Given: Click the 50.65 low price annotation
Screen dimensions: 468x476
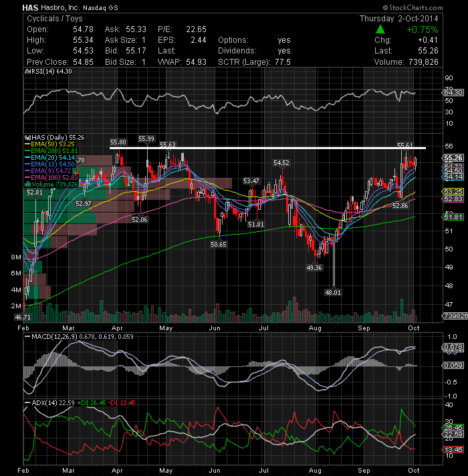Looking at the screenshot, I should [x=218, y=245].
